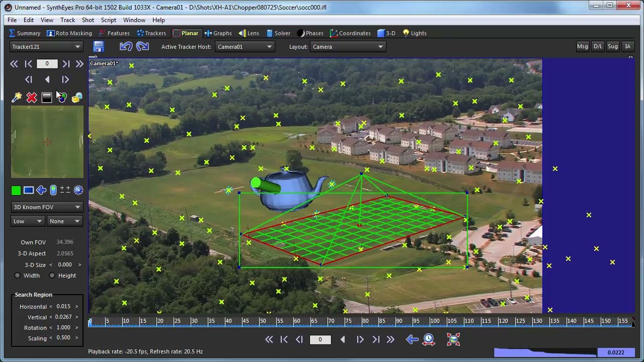Screen dimensions: 644x362
Task: Click the blue left arrow icon in the tracker panel
Action: (41, 190)
